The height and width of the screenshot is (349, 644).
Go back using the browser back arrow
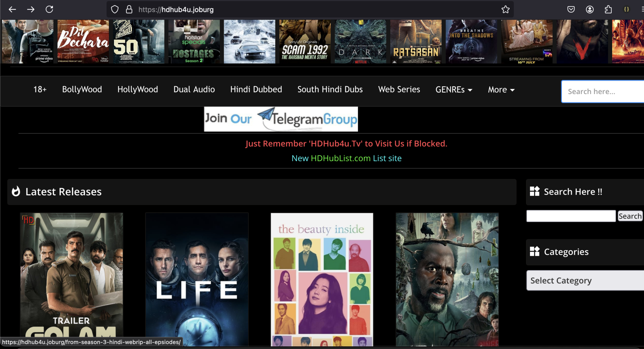(12, 9)
